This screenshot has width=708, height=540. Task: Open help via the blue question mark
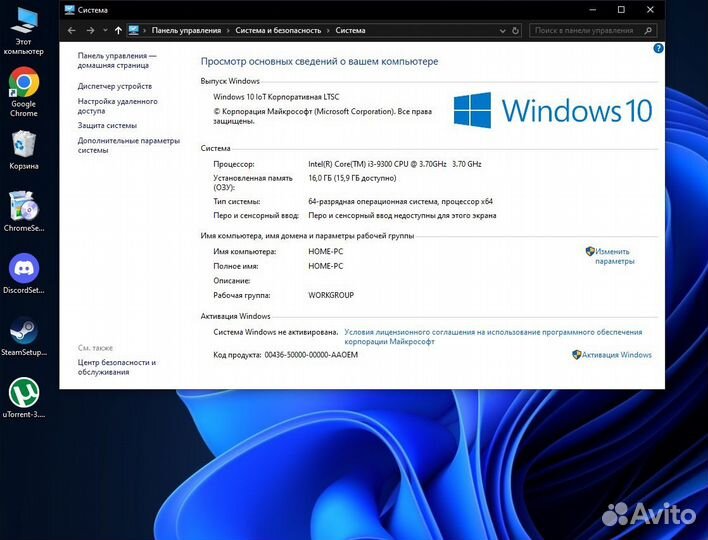tap(658, 48)
